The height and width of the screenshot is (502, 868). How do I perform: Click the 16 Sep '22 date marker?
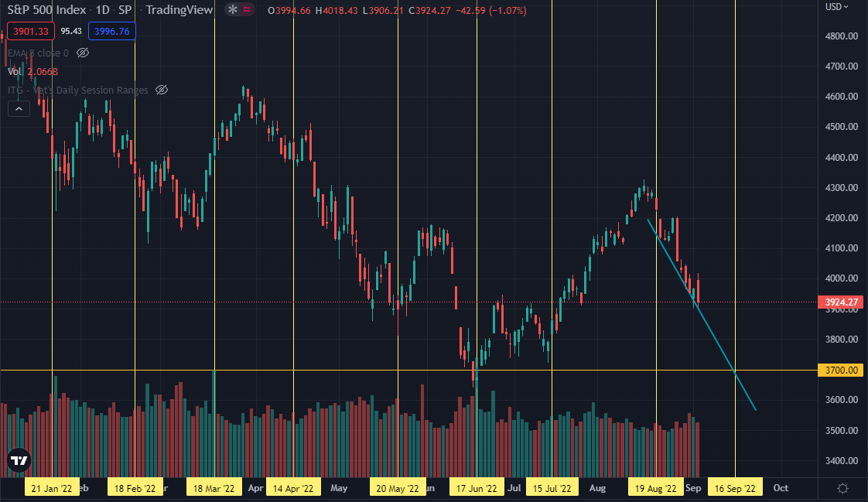[735, 488]
